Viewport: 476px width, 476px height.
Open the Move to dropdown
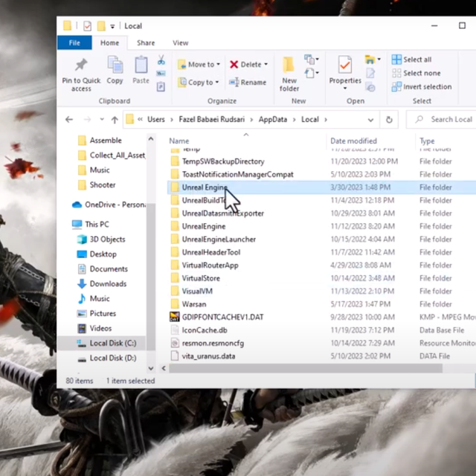tap(200, 65)
